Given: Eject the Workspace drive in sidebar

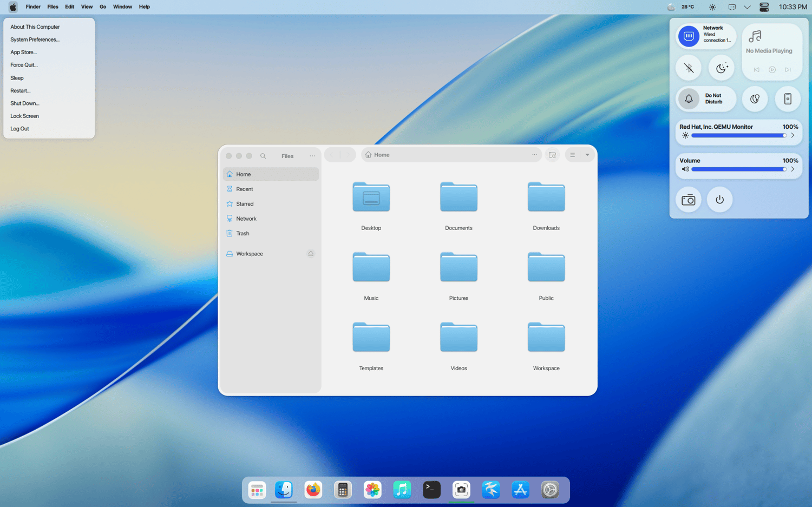Looking at the screenshot, I should tap(311, 254).
